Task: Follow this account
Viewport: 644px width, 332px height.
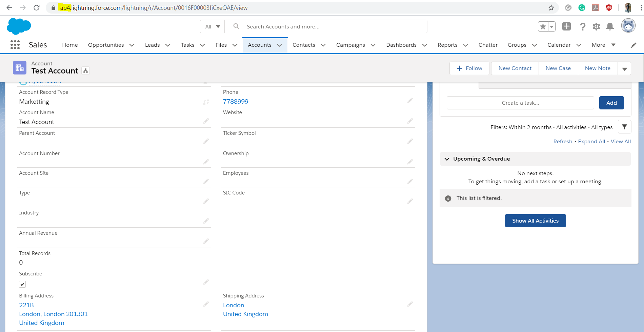Action: tap(469, 68)
